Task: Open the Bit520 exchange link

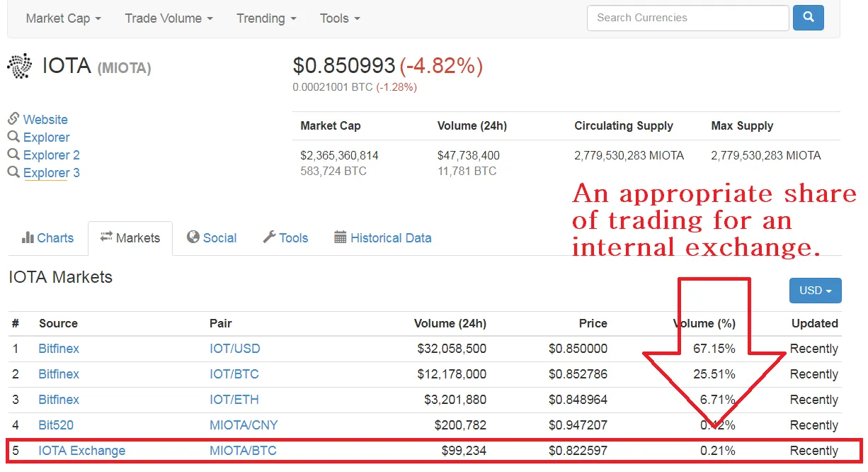Action: coord(56,425)
